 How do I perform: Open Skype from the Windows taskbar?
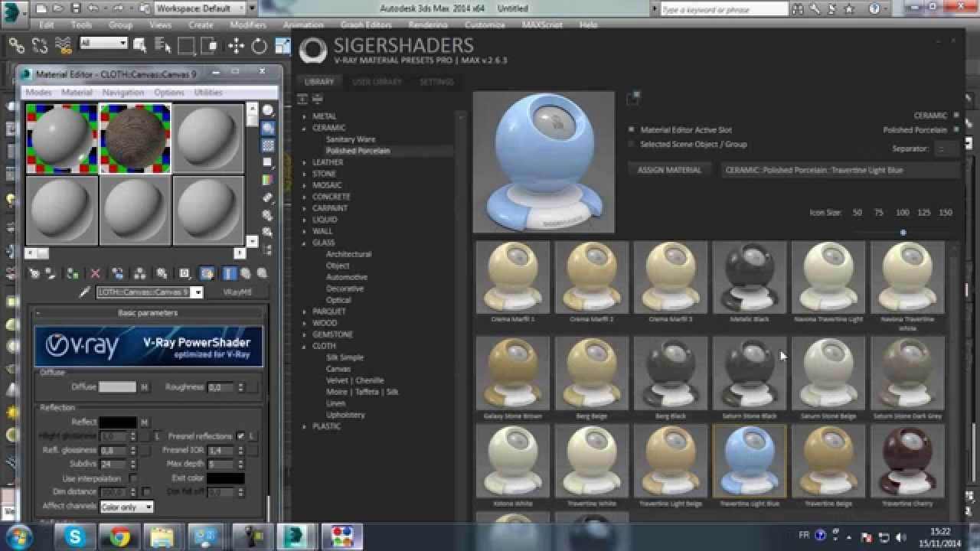click(x=75, y=537)
